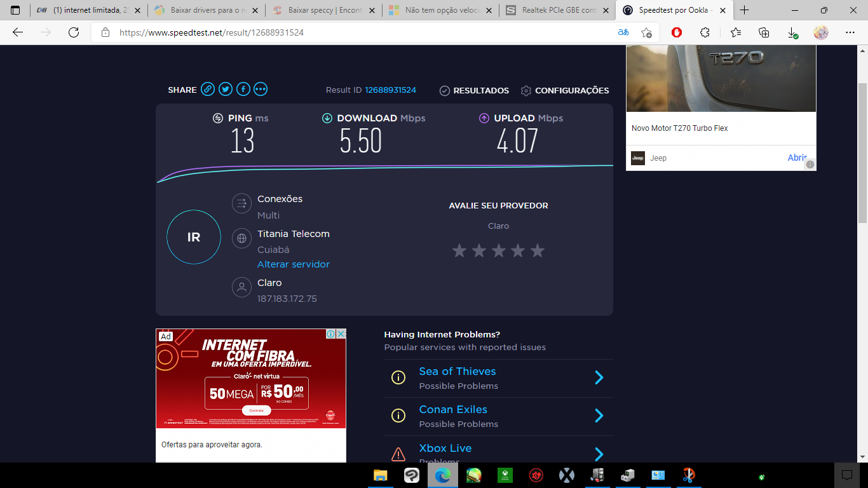
Task: Rate provider four stars
Action: [x=518, y=250]
